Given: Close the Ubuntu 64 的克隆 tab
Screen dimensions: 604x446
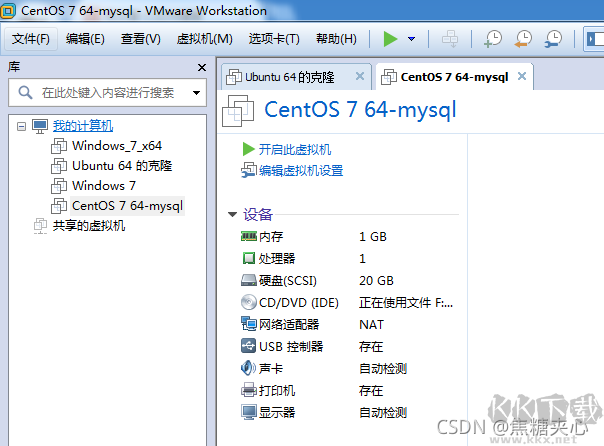Looking at the screenshot, I should click(x=360, y=76).
